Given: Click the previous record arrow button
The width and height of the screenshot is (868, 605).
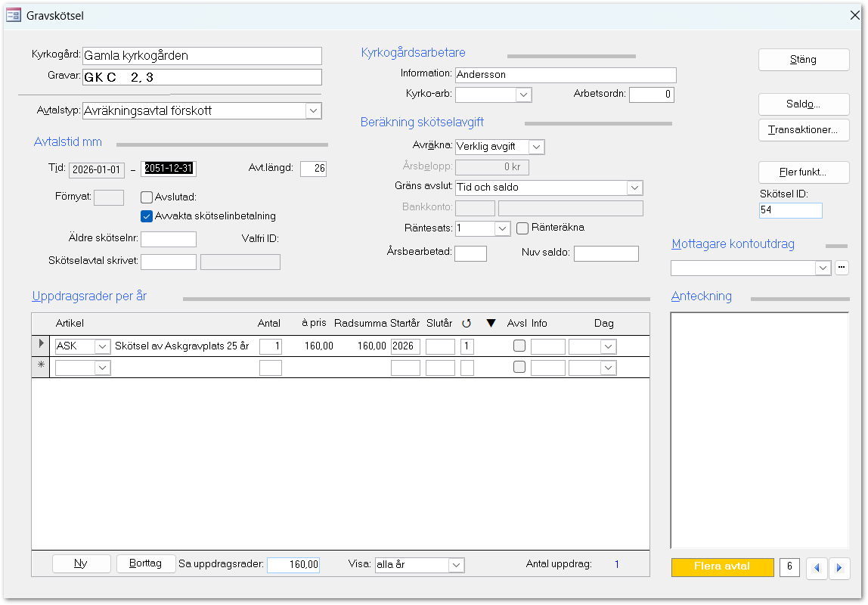Looking at the screenshot, I should pyautogui.click(x=817, y=569).
